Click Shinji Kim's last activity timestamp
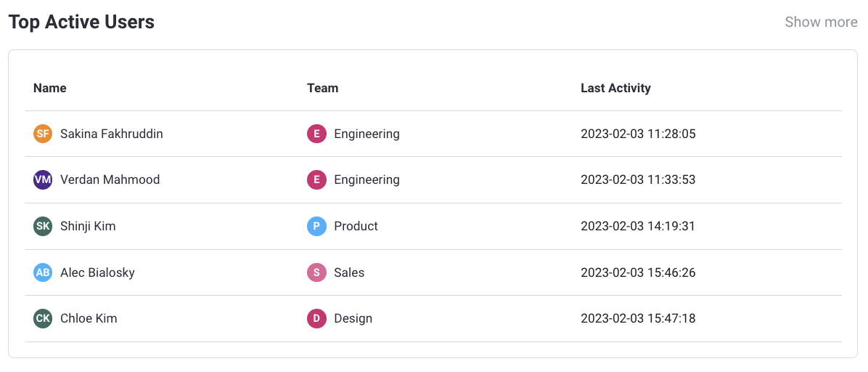Viewport: 868px width, 372px height. click(x=638, y=226)
